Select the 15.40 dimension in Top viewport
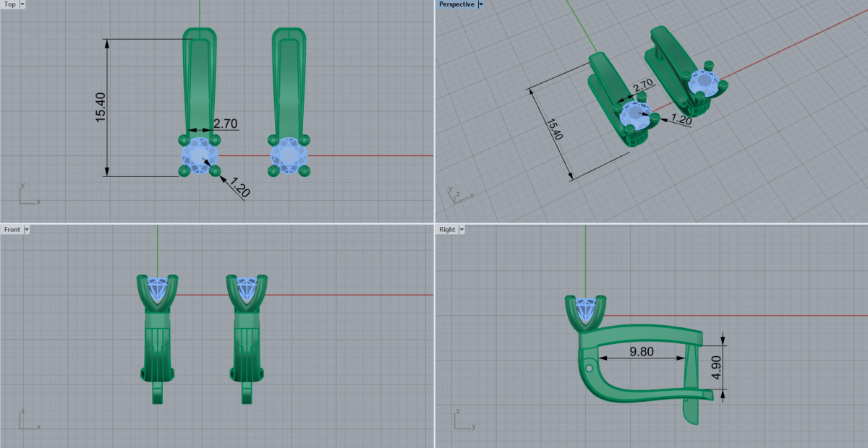The height and width of the screenshot is (448, 868). pos(101,107)
